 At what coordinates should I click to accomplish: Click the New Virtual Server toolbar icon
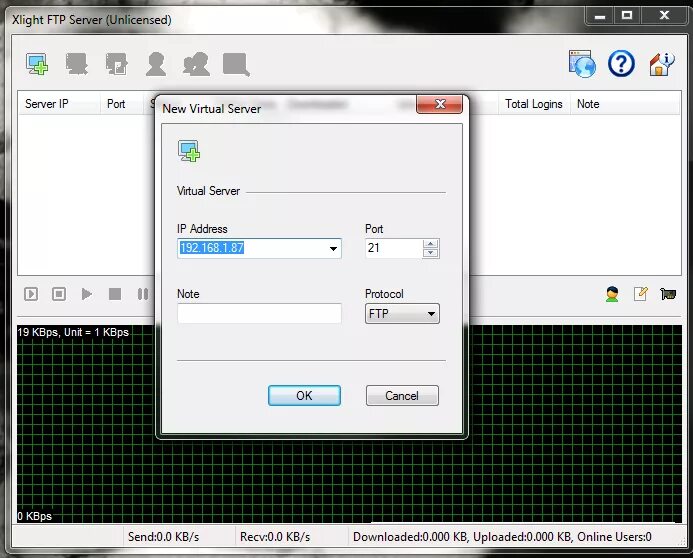pos(37,65)
